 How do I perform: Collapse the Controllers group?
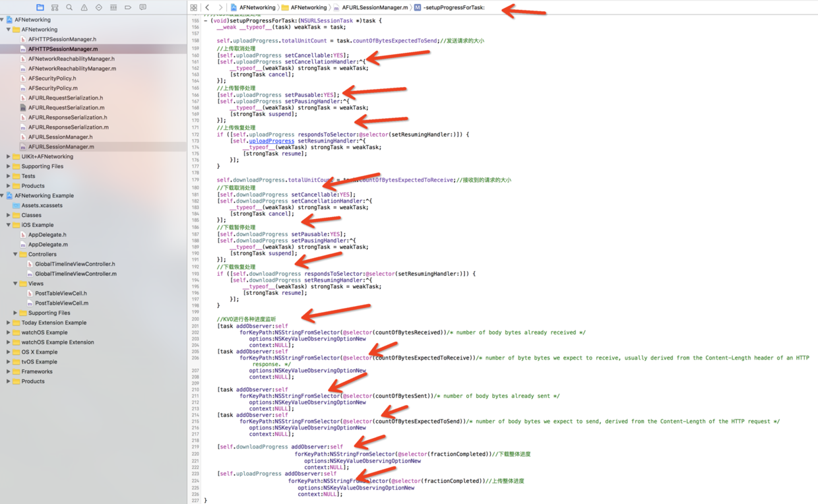(15, 254)
